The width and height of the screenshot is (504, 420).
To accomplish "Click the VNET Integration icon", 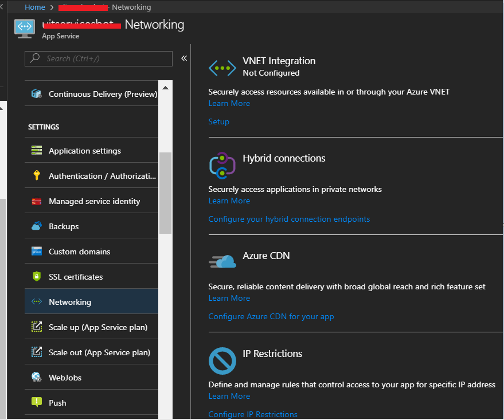I will click(x=222, y=68).
